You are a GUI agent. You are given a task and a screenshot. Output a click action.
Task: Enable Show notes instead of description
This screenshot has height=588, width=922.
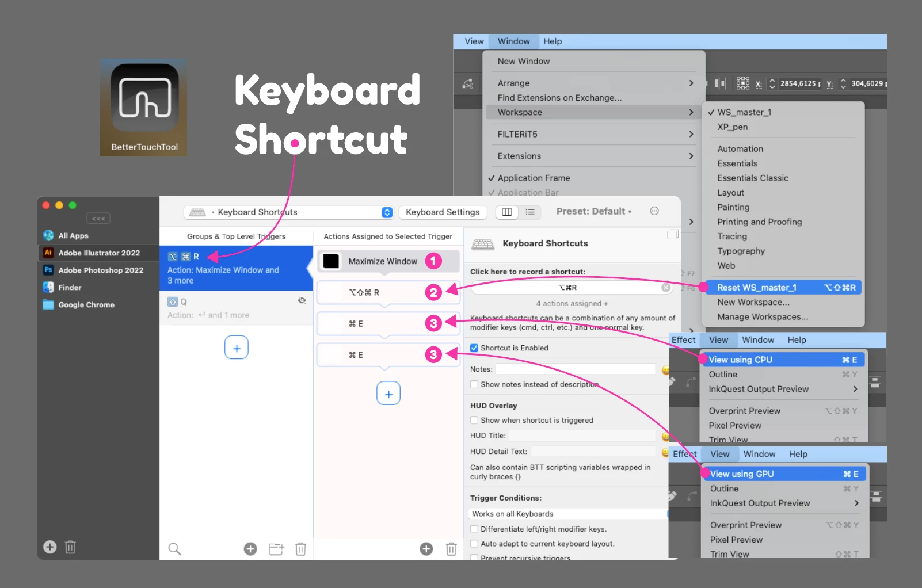pos(474,384)
